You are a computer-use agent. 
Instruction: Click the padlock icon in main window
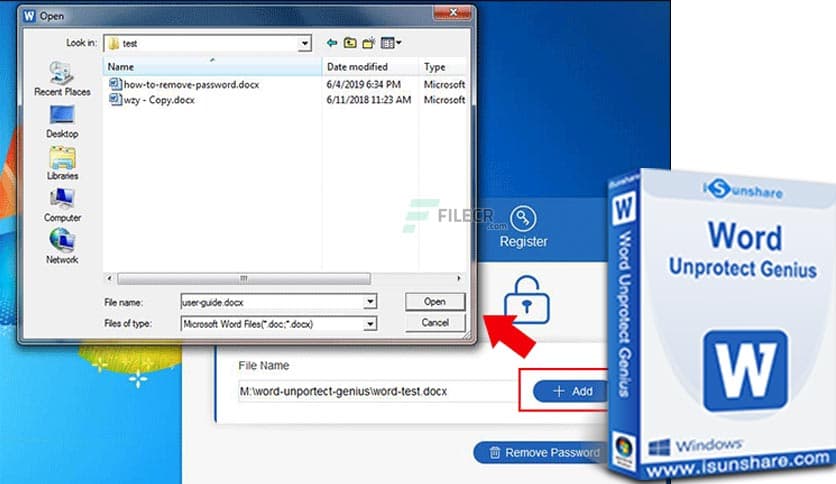pos(527,300)
